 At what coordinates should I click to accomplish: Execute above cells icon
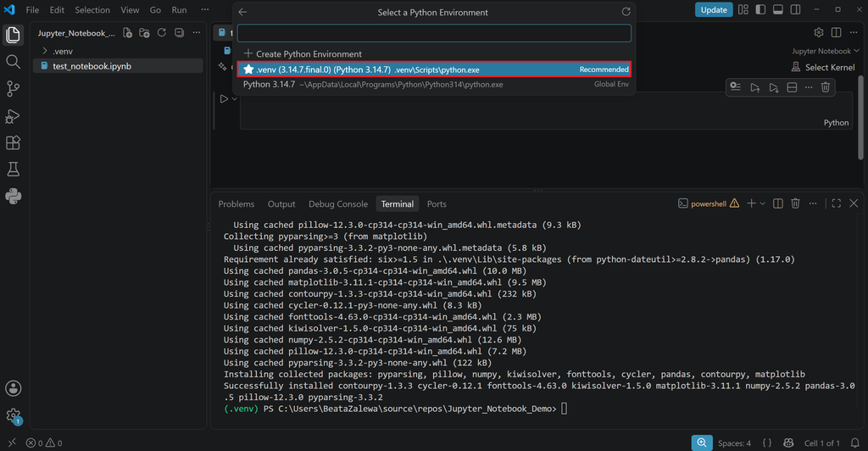coord(755,87)
